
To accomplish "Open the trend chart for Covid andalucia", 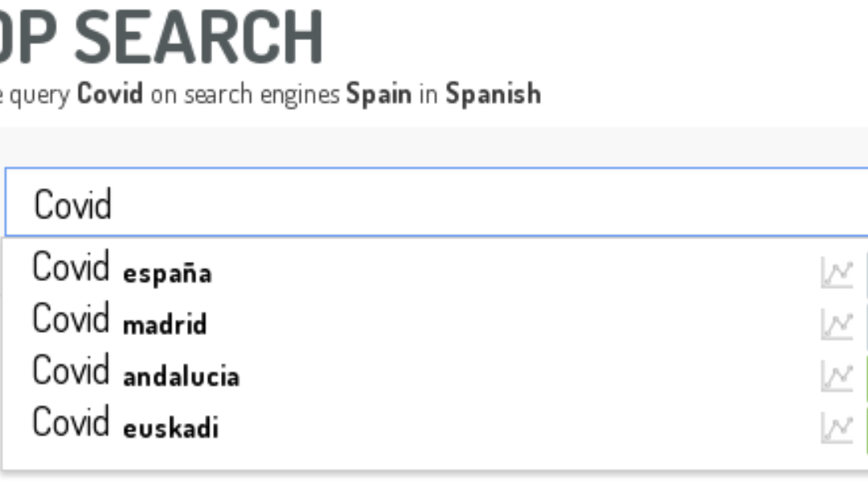I will (x=837, y=375).
